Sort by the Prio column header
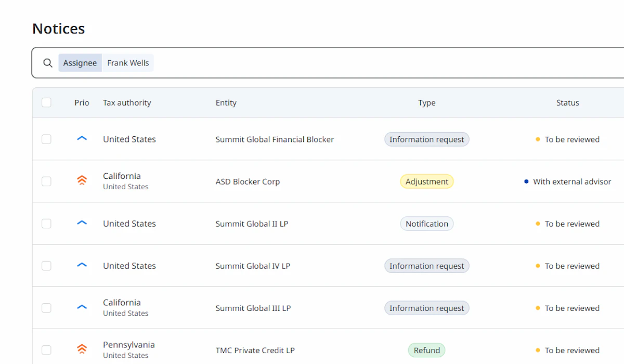624x364 pixels. (x=82, y=102)
